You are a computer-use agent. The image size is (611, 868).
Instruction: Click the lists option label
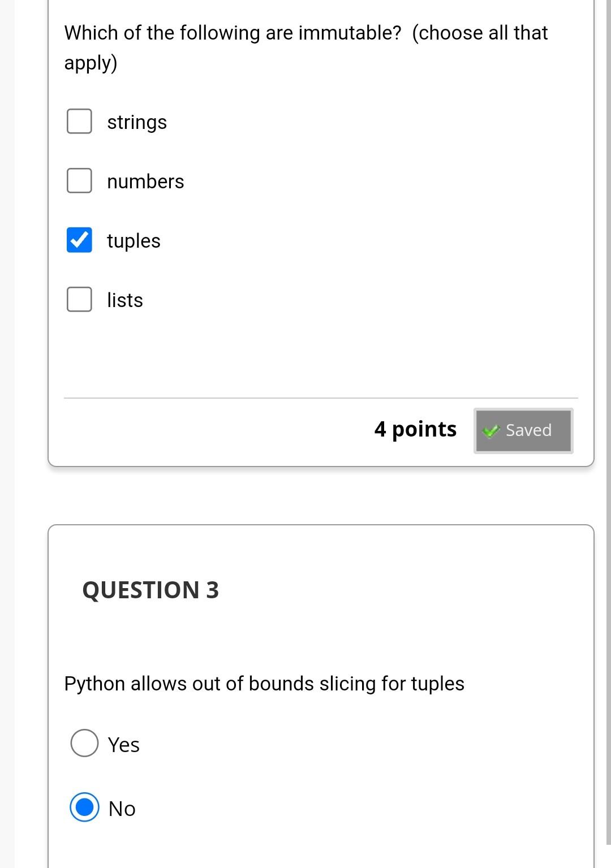[x=125, y=300]
